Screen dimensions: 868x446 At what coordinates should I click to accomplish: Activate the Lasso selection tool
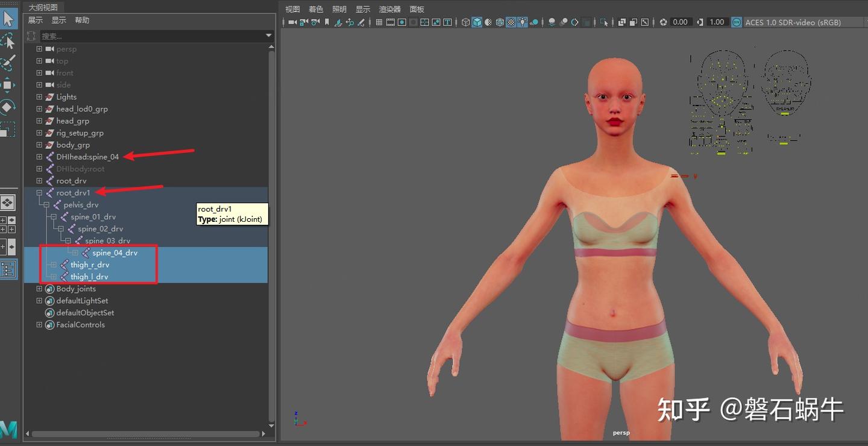(x=8, y=42)
